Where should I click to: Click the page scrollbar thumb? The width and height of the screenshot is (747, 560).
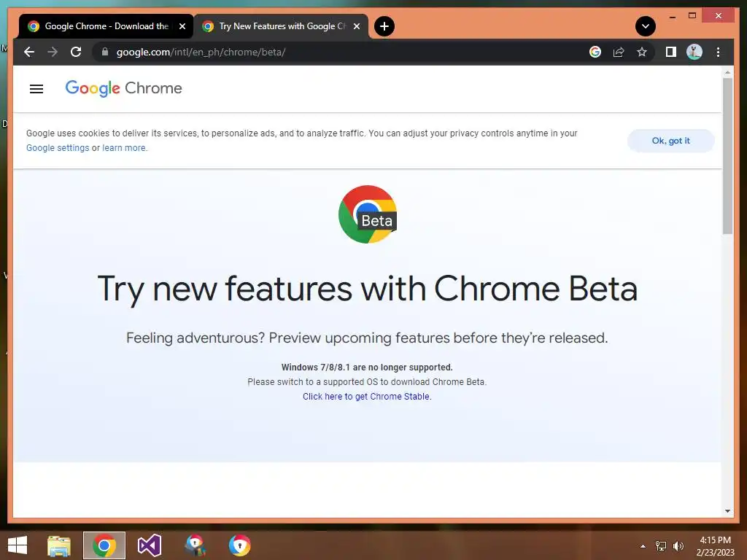(727, 156)
